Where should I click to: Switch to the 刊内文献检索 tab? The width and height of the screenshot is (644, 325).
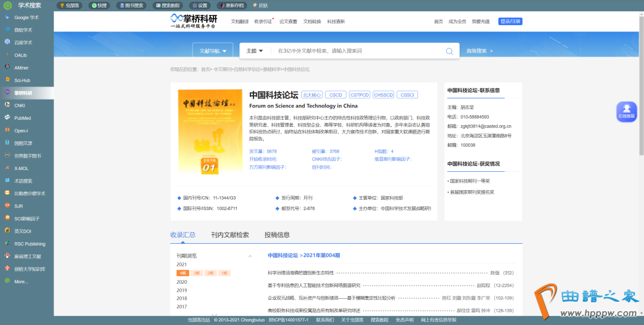tap(230, 235)
